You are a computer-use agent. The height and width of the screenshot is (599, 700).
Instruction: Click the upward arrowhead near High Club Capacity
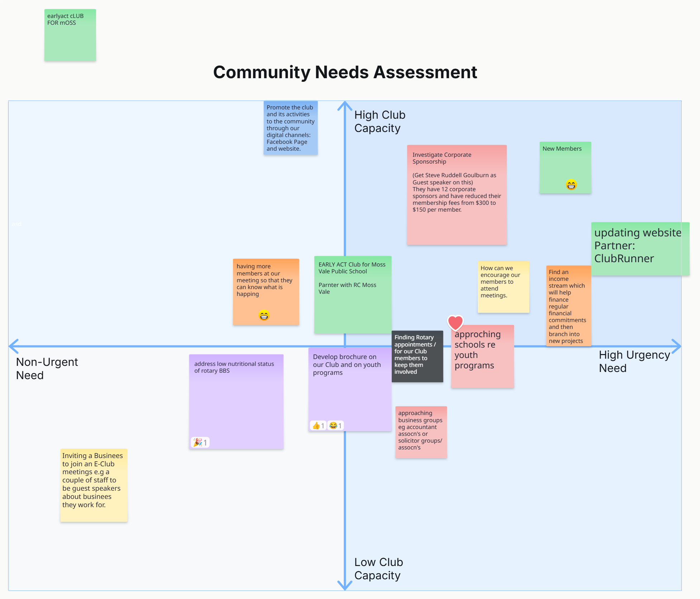pos(345,105)
